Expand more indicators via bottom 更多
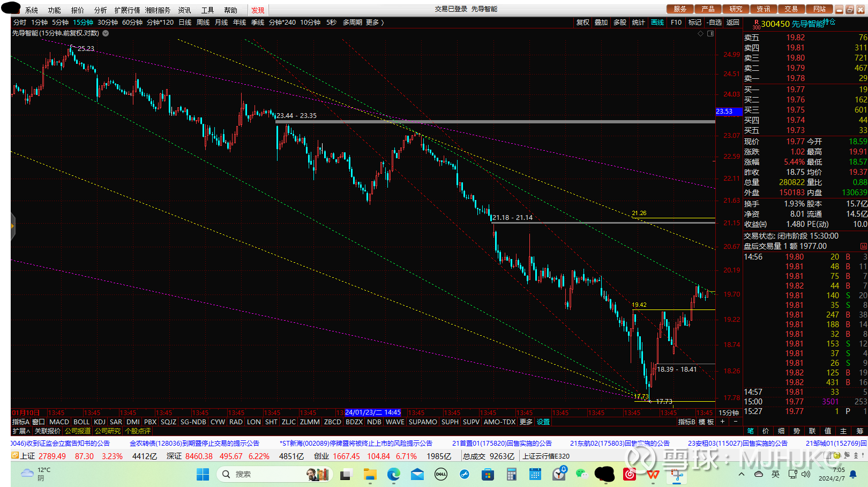The height and width of the screenshot is (487, 868). (x=526, y=422)
